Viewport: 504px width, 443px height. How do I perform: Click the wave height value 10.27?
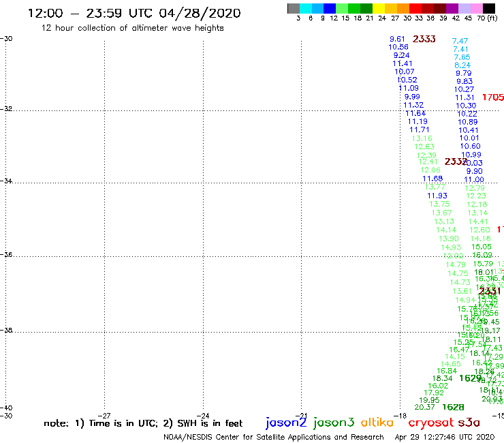click(464, 89)
